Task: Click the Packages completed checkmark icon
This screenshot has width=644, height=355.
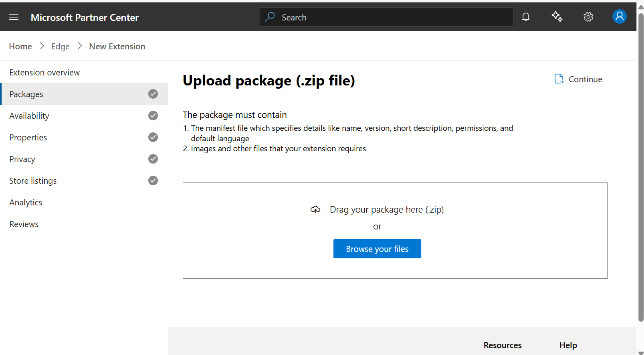Action: (x=153, y=94)
